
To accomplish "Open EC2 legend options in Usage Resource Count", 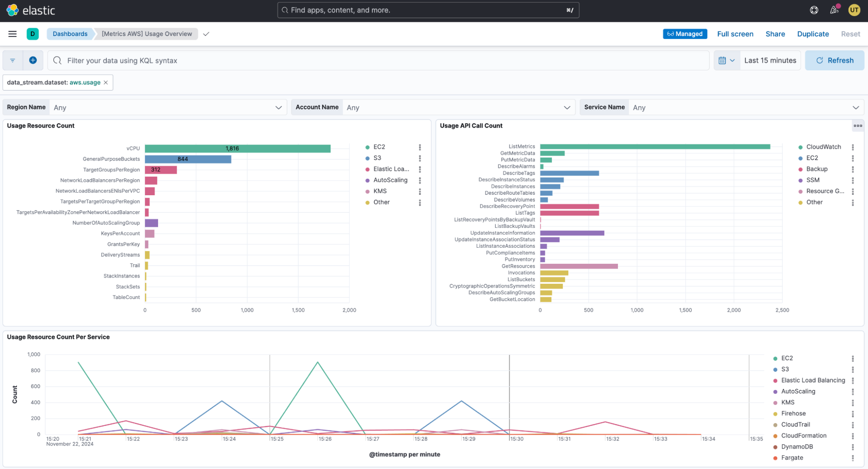I will [420, 147].
